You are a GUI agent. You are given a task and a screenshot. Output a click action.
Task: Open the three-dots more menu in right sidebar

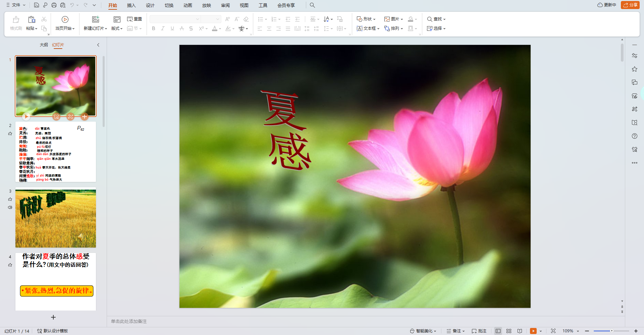pyautogui.click(x=635, y=163)
